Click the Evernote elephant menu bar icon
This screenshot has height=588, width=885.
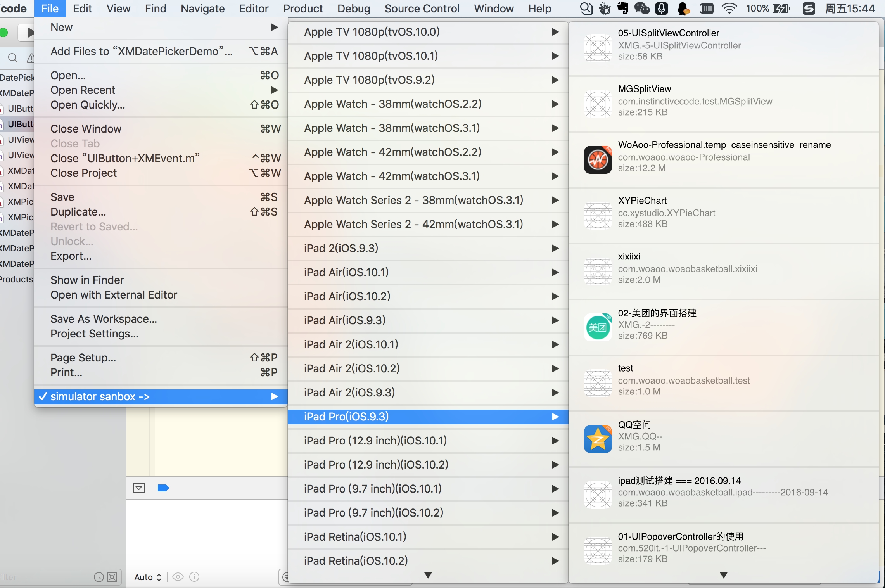pos(623,8)
